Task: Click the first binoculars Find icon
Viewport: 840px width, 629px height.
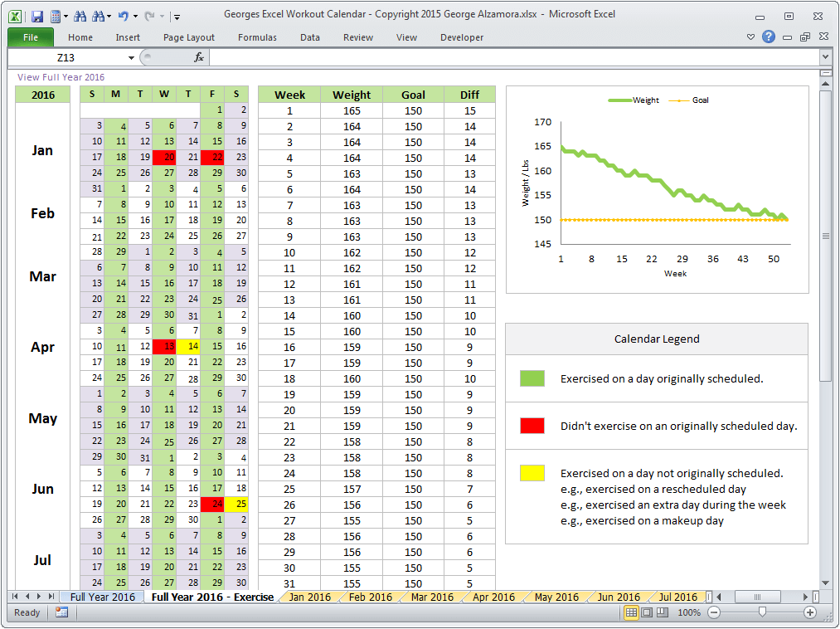Action: pos(80,16)
